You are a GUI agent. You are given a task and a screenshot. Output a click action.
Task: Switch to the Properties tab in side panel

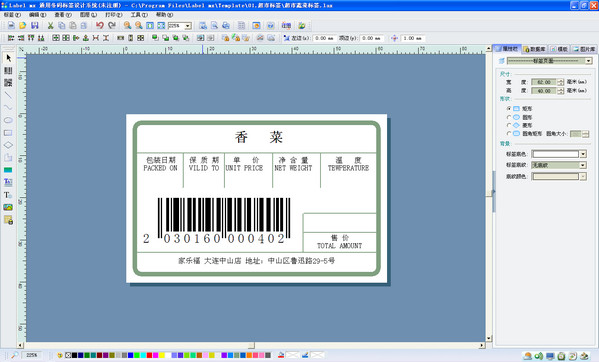click(x=507, y=49)
